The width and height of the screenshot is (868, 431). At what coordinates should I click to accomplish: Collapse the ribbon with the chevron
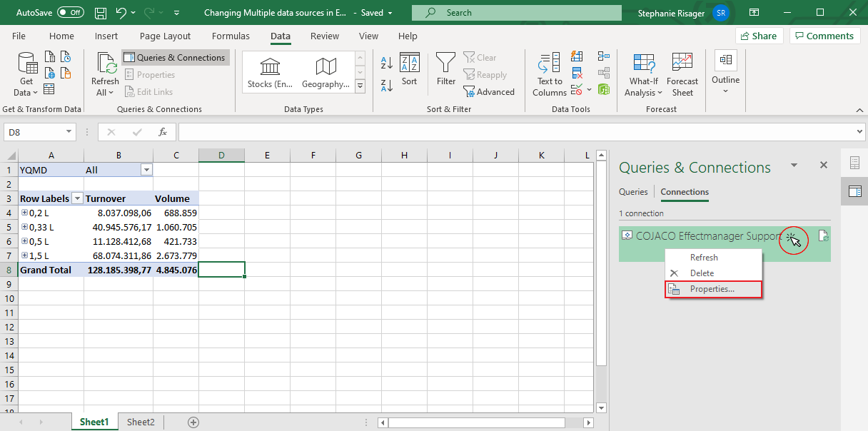[x=859, y=111]
